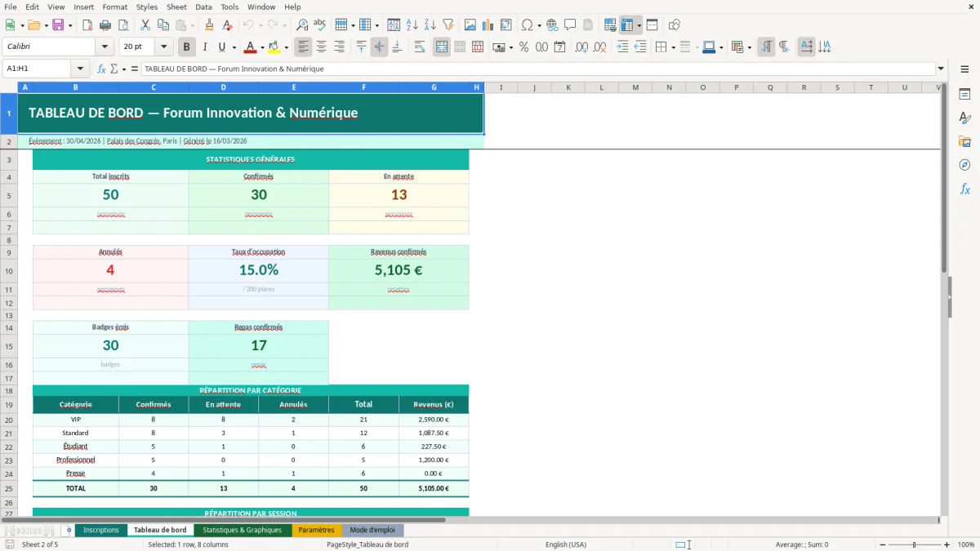Image resolution: width=980 pixels, height=551 pixels.
Task: Open the Save button dropdown arrow
Action: [x=70, y=25]
